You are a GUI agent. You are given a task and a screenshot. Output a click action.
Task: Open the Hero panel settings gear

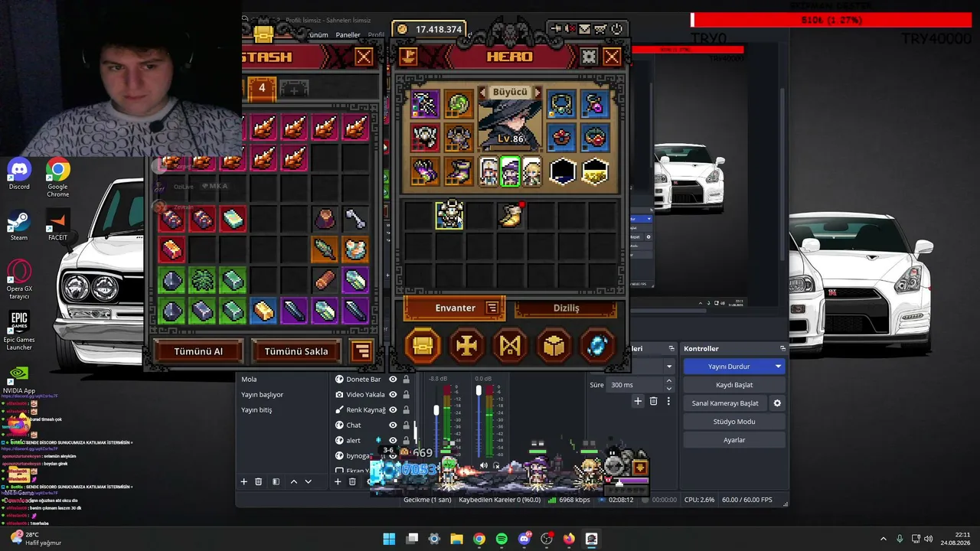click(589, 57)
